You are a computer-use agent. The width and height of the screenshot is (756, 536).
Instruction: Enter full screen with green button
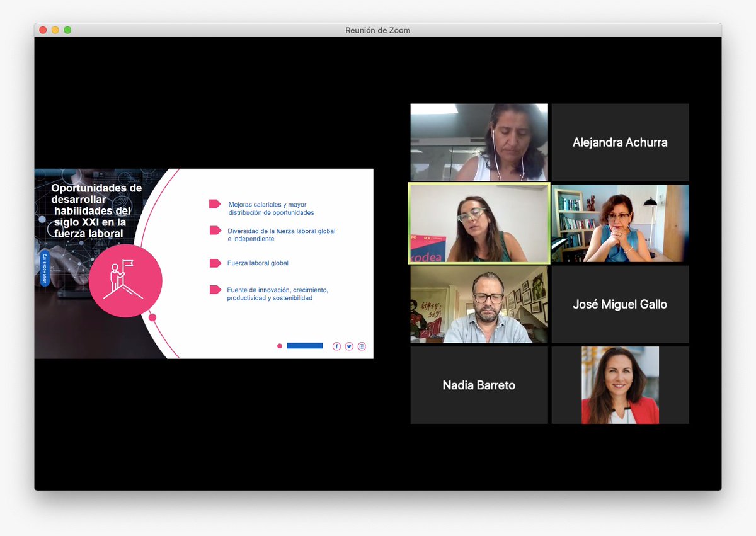(67, 30)
